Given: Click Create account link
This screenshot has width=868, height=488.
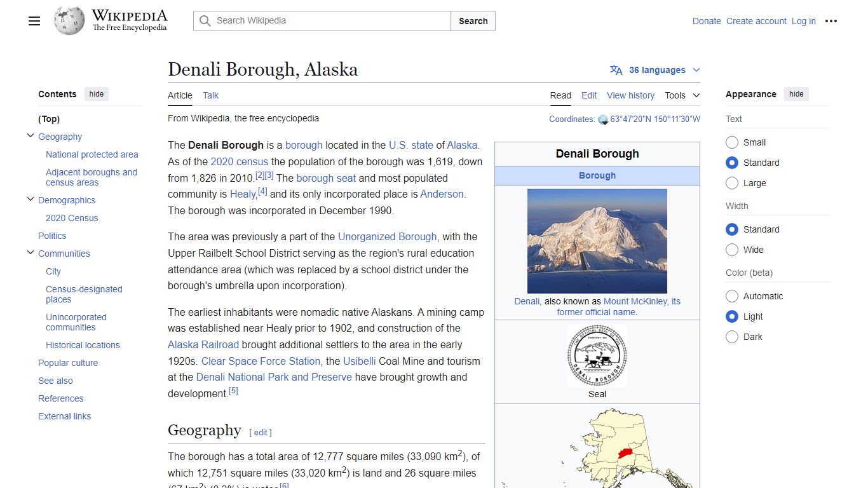Looking at the screenshot, I should [756, 21].
